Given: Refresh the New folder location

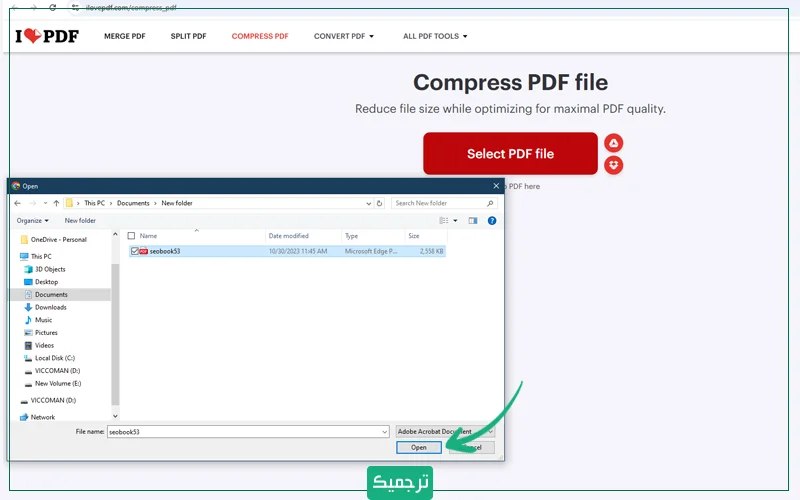Looking at the screenshot, I should tap(380, 203).
